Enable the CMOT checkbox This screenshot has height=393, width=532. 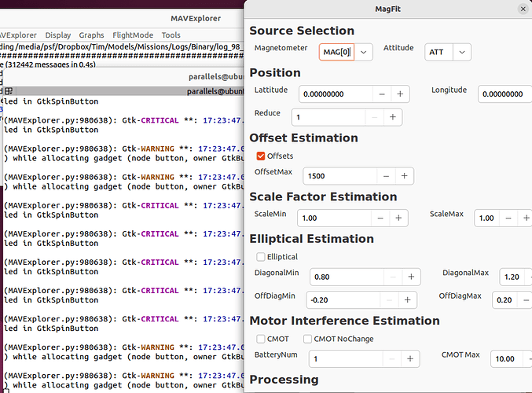coord(261,339)
